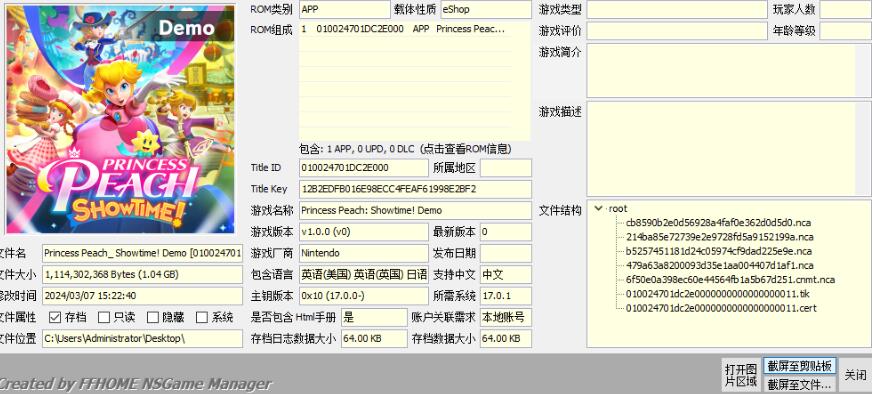This screenshot has width=872, height=394.
Task: Click the Princess Peach Showtime cover thumbnail
Action: point(120,119)
